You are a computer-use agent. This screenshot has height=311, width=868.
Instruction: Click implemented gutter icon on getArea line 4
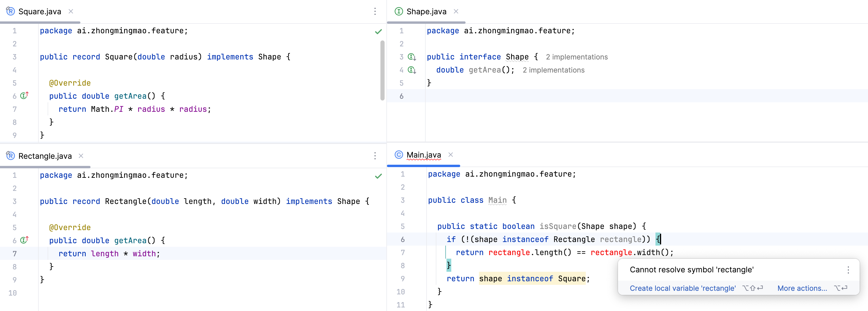[x=412, y=70]
